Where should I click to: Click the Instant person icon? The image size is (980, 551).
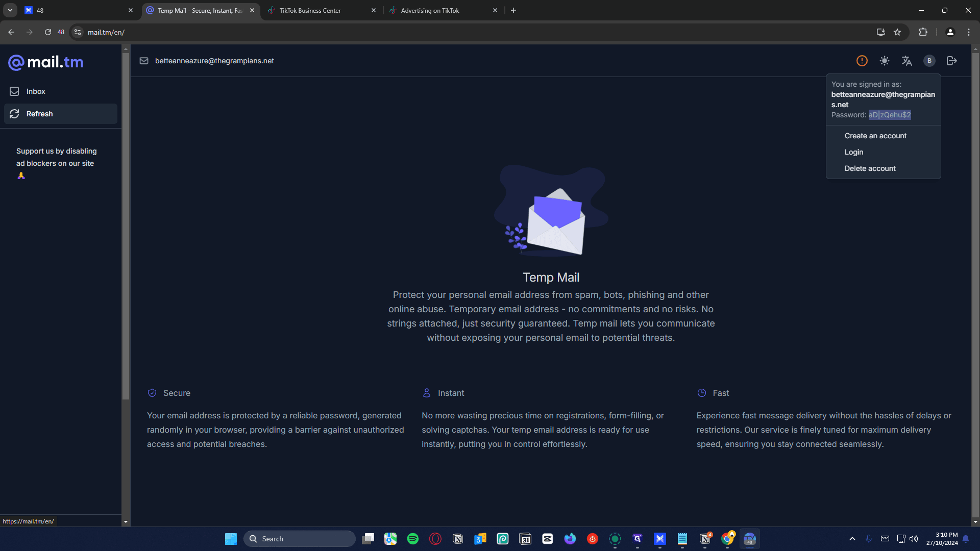[x=427, y=393]
